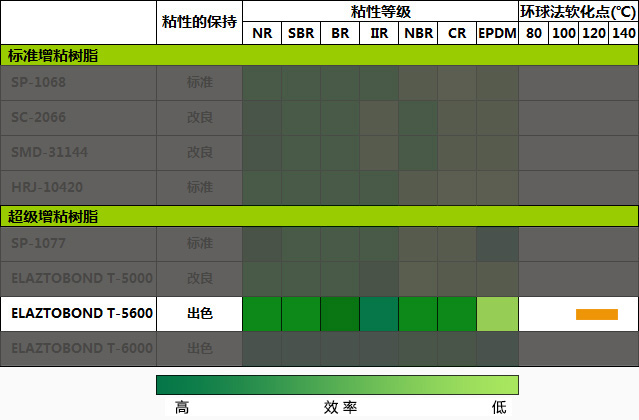Click the NR column header
Image resolution: width=639 pixels, height=420 pixels.
pos(262,33)
